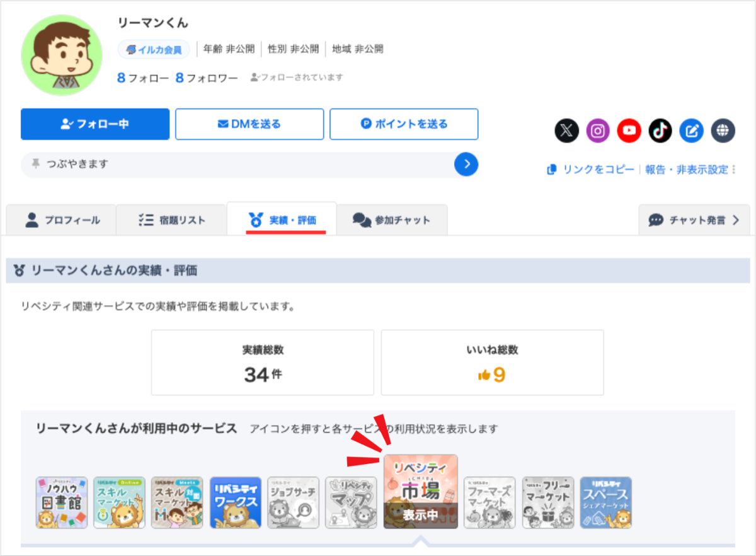
Task: Click the 地域 非公開 text
Action: pos(358,49)
